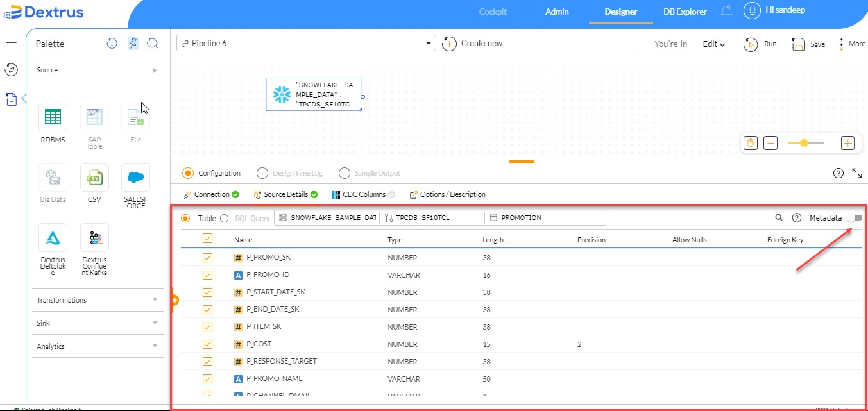Click the orange panel collapse arrow
Image resolution: width=868 pixels, height=411 pixels.
click(x=174, y=300)
